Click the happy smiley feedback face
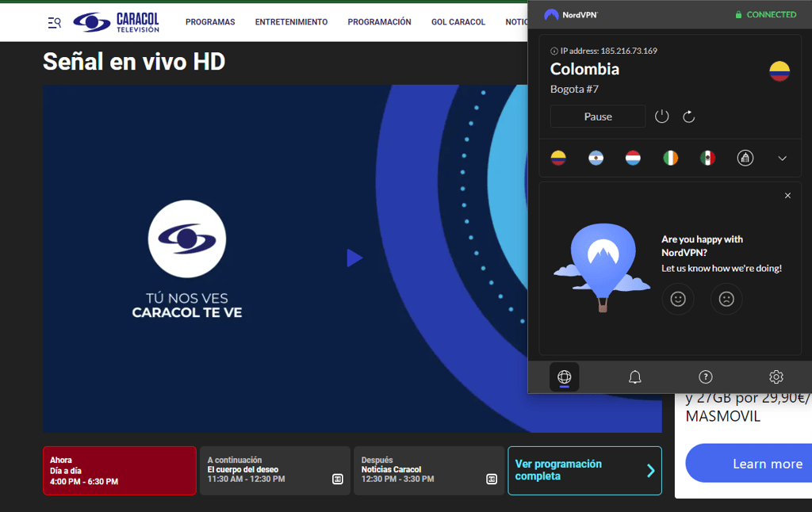 click(x=678, y=299)
